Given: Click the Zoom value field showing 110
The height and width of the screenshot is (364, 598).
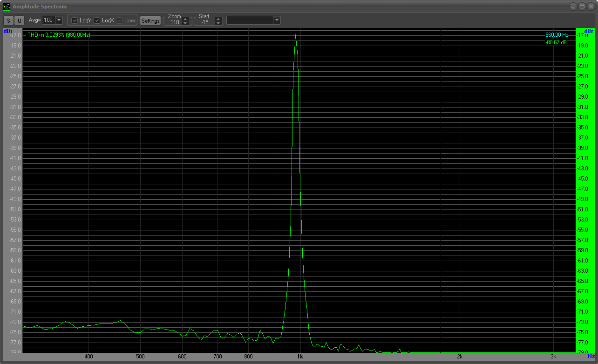Looking at the screenshot, I should click(175, 22).
